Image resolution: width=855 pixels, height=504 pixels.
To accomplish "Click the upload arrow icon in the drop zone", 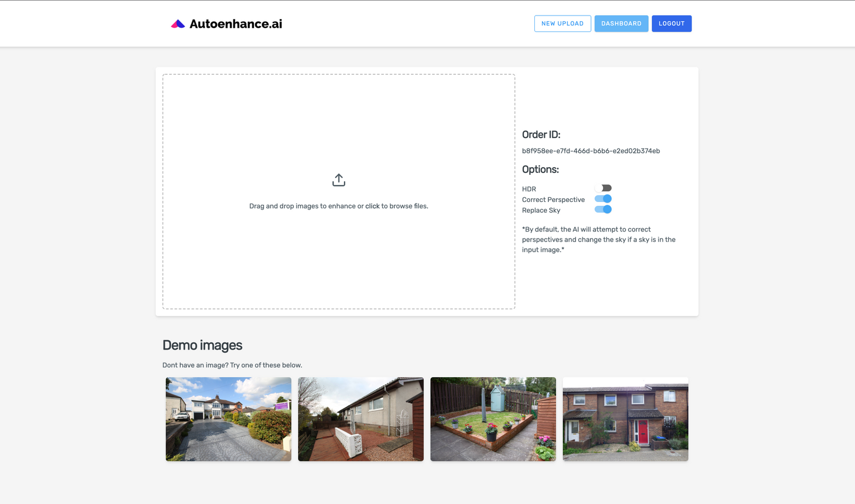I will coord(338,180).
